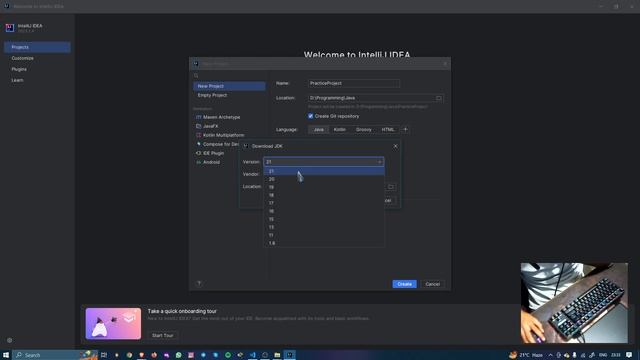Viewport: 640px width, 360px height.
Task: Add more languages with plus button
Action: coord(405,130)
